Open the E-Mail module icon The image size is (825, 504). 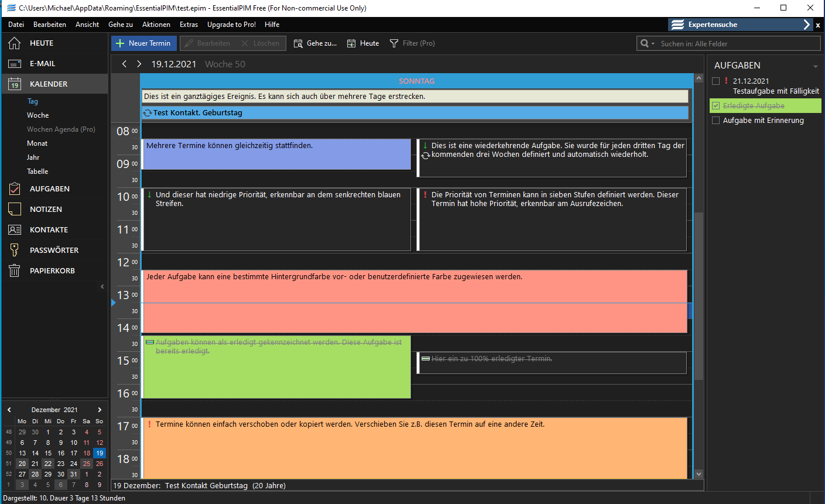tap(15, 64)
